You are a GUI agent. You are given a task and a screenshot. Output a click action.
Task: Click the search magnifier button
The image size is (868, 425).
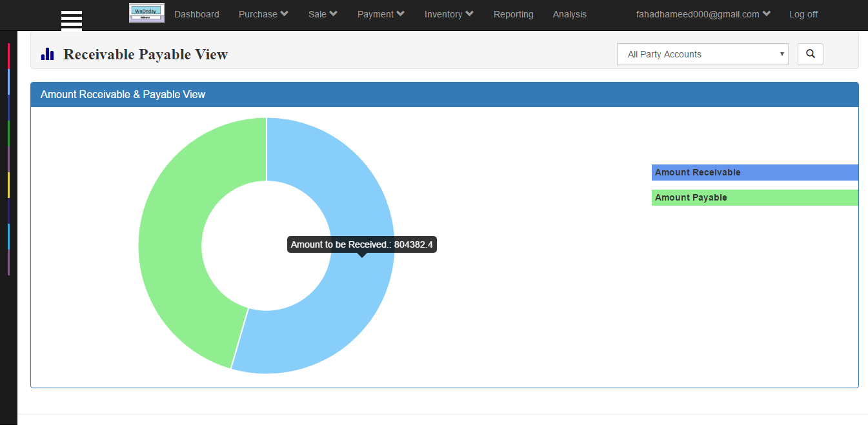click(810, 54)
